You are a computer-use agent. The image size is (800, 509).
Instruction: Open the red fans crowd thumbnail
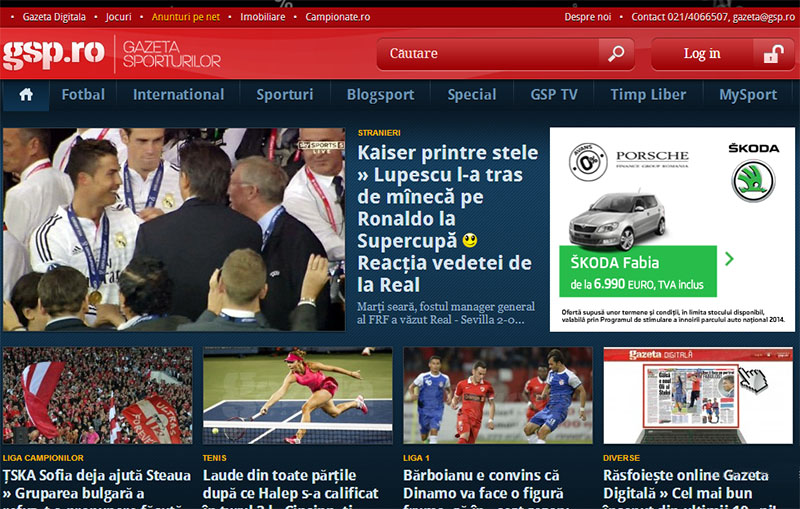pos(97,395)
